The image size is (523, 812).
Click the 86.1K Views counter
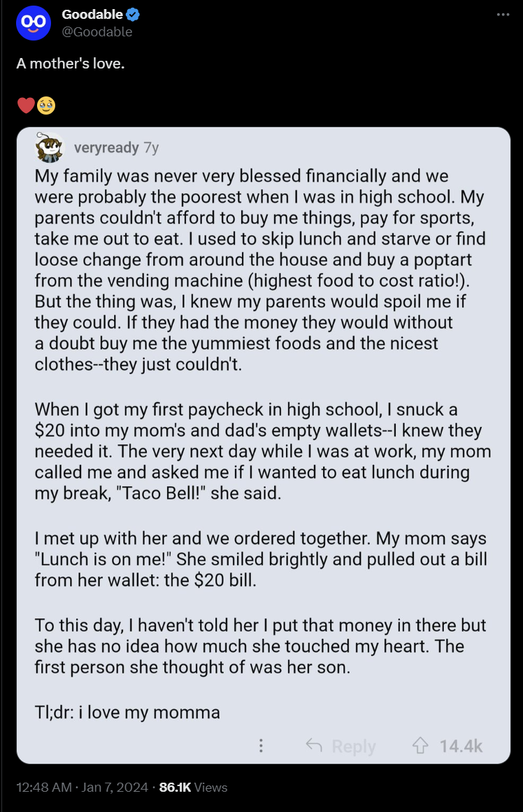[x=194, y=787]
